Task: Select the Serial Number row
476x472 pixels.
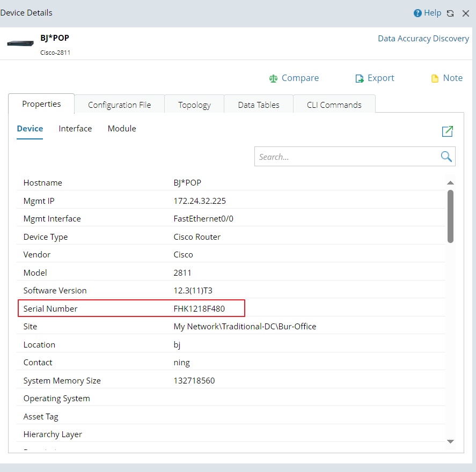Action: click(x=131, y=308)
